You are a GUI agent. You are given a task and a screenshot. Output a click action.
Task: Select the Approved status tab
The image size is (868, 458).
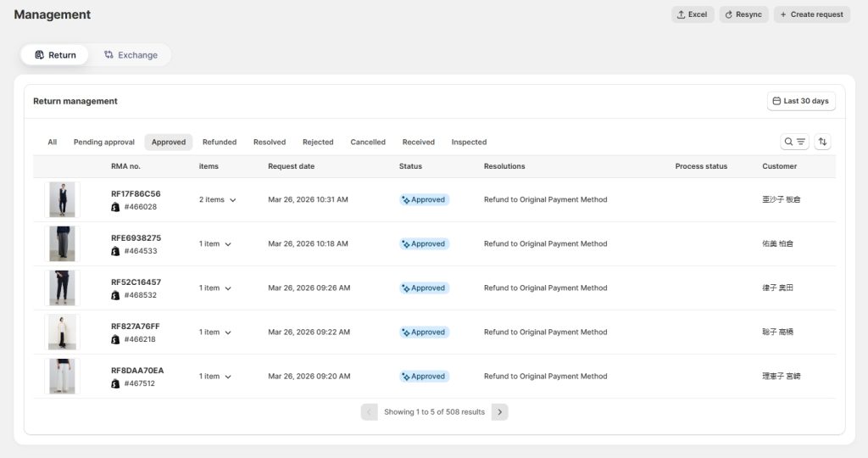(x=169, y=142)
